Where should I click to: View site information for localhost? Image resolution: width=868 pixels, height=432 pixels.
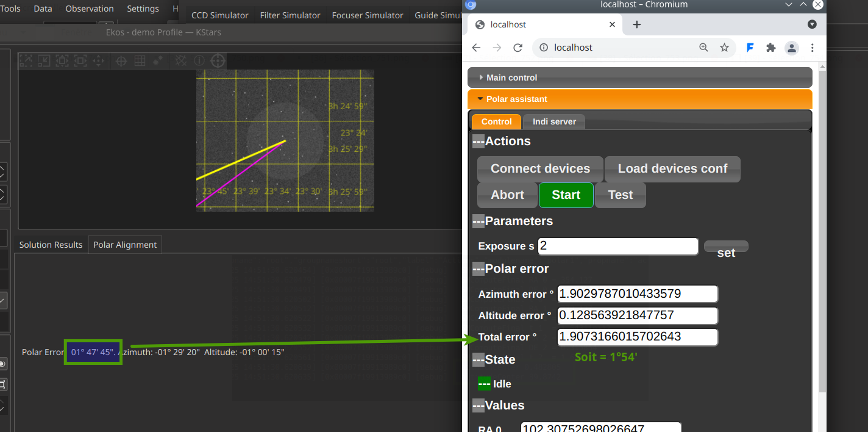[544, 48]
